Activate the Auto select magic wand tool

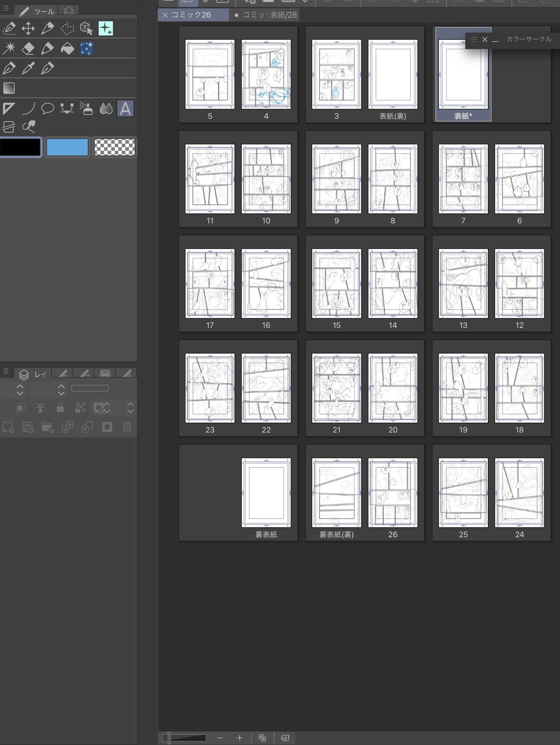pos(9,49)
